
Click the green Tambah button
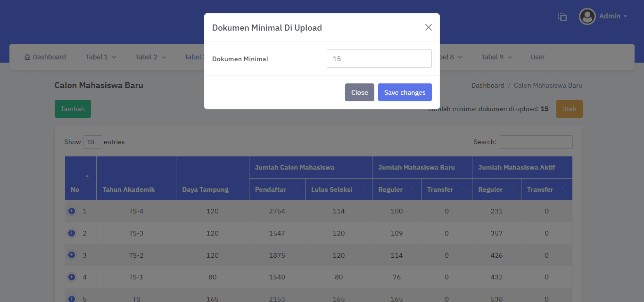(73, 109)
